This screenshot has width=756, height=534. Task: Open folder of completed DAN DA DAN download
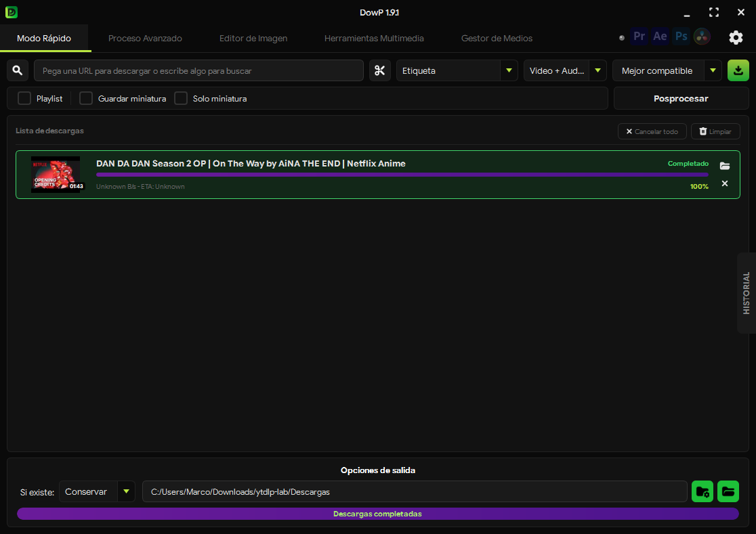coord(725,166)
